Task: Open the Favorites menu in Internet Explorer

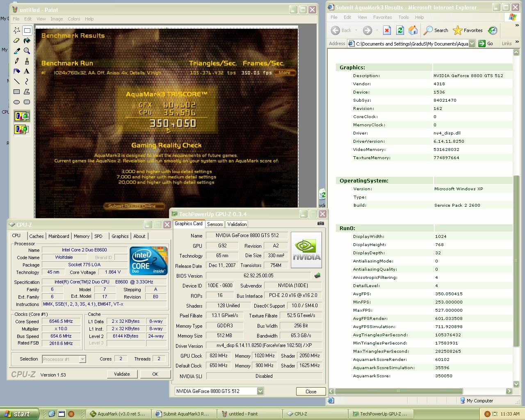Action: pos(382,17)
